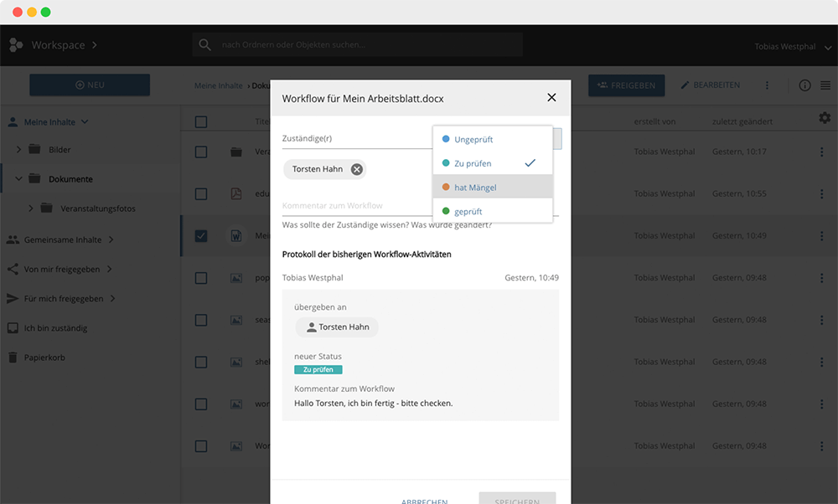Click the search magnifier icon
Image resolution: width=838 pixels, height=504 pixels.
[x=204, y=44]
